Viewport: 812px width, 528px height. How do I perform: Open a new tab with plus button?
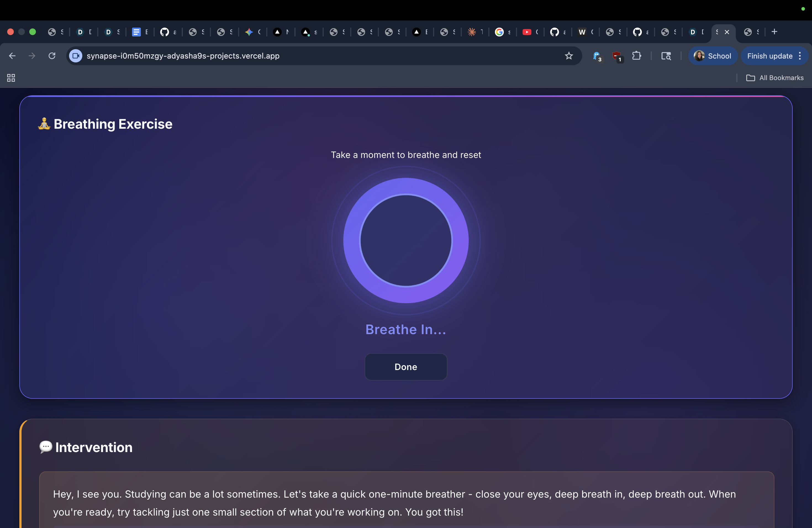pyautogui.click(x=774, y=32)
